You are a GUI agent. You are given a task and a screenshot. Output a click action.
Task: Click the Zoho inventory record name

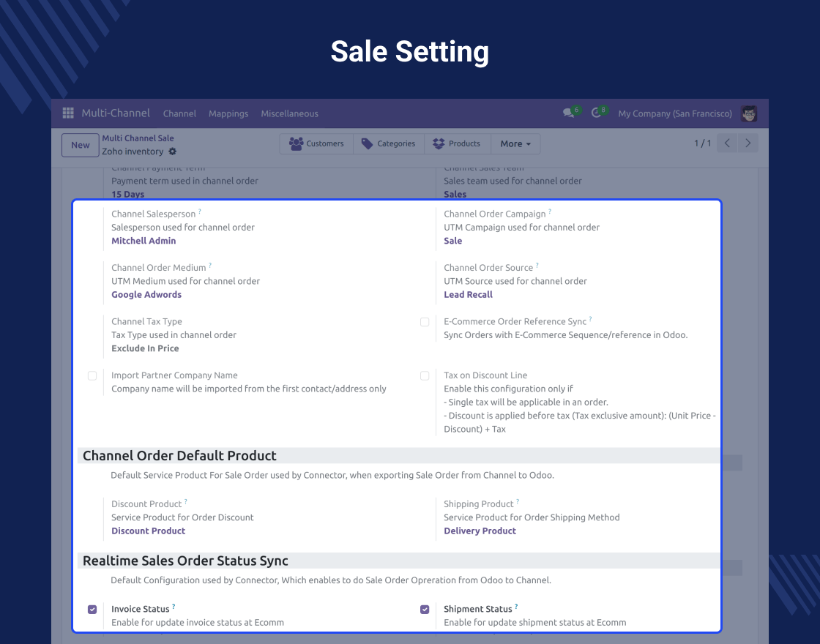pos(133,151)
